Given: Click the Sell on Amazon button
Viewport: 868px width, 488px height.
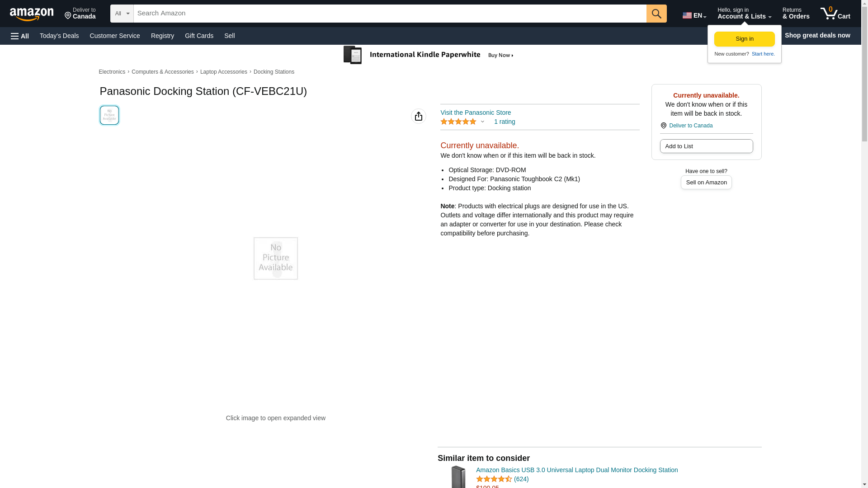Looking at the screenshot, I should pyautogui.click(x=706, y=183).
